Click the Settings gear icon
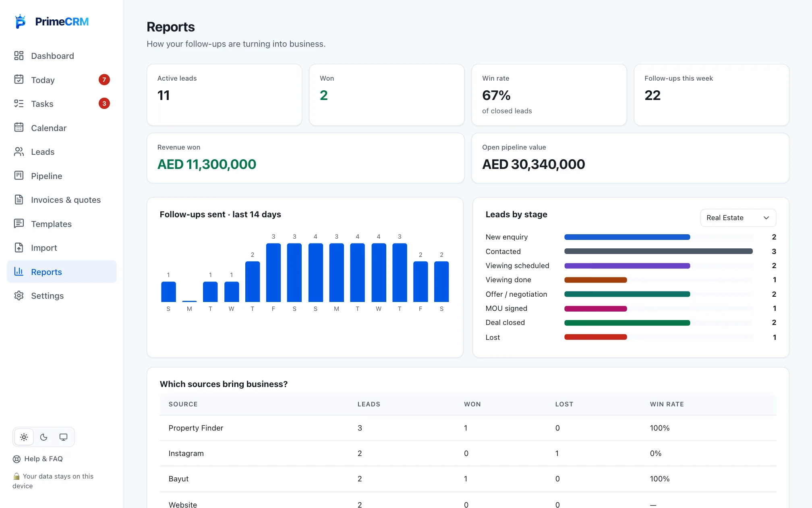This screenshot has height=508, width=812. pyautogui.click(x=19, y=296)
